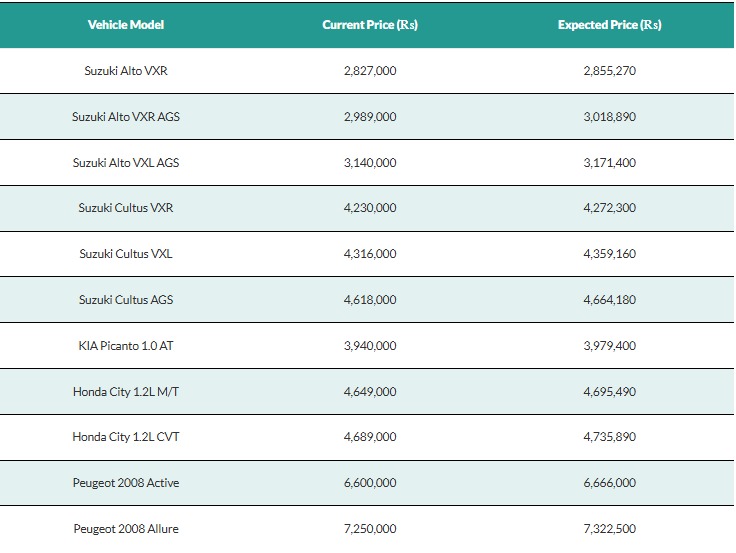Click the current price 2,827,000 value
This screenshot has width=736, height=553.
pyautogui.click(x=370, y=71)
